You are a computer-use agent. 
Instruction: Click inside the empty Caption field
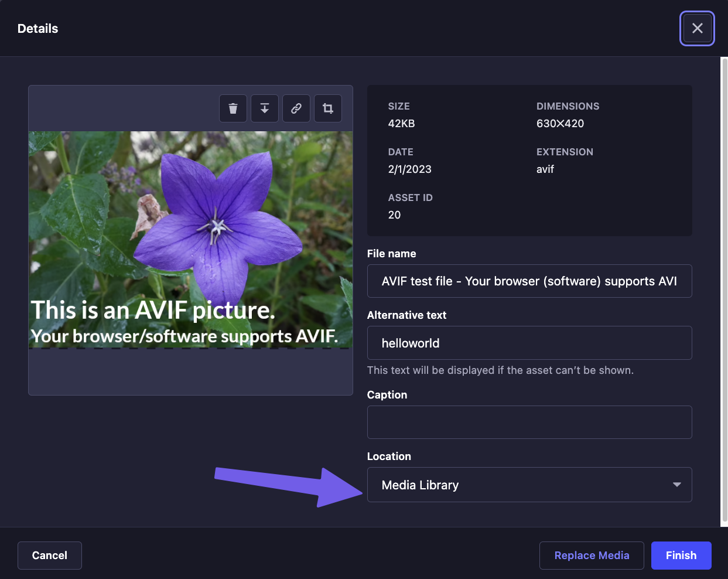[x=529, y=422]
